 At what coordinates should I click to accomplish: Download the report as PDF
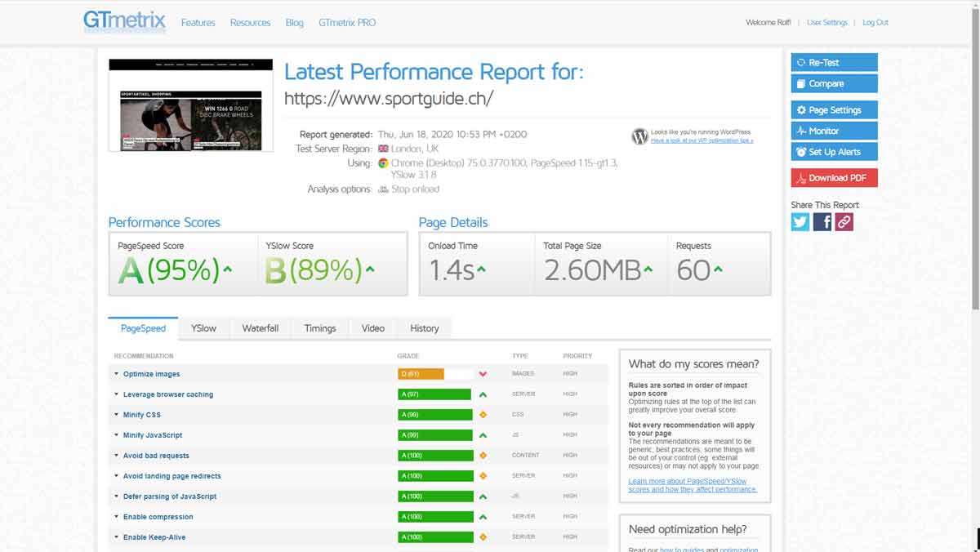tap(835, 178)
